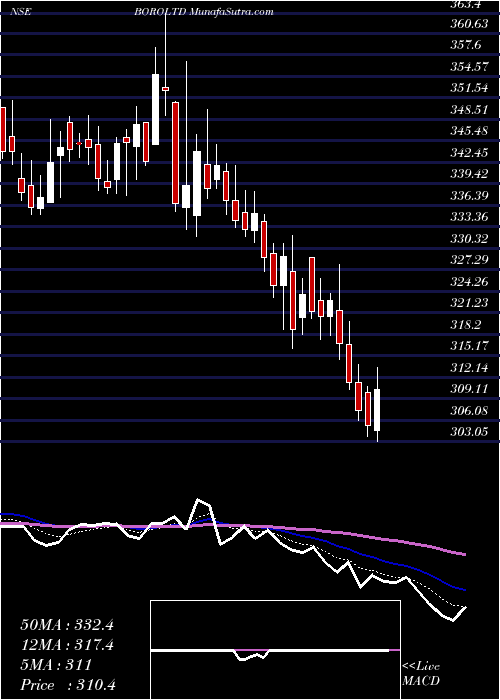
Task: Click the small red doji candle near 351.54
Action: 165,89
